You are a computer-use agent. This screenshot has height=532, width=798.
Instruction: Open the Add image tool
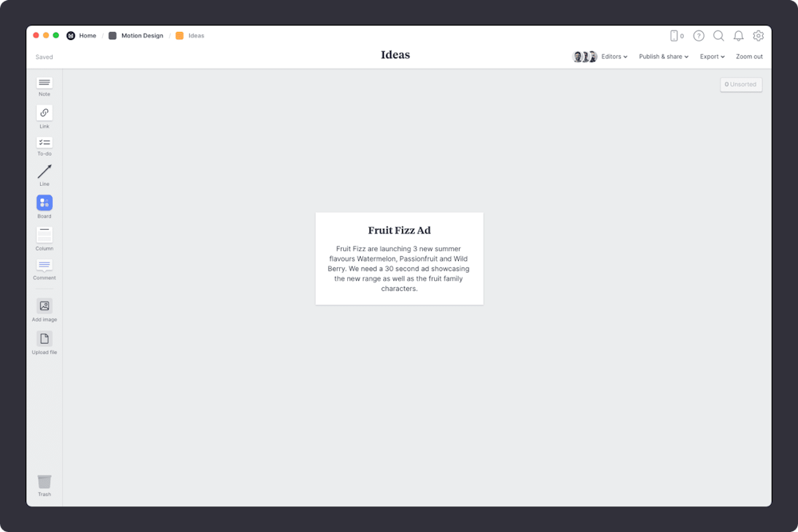(x=44, y=306)
